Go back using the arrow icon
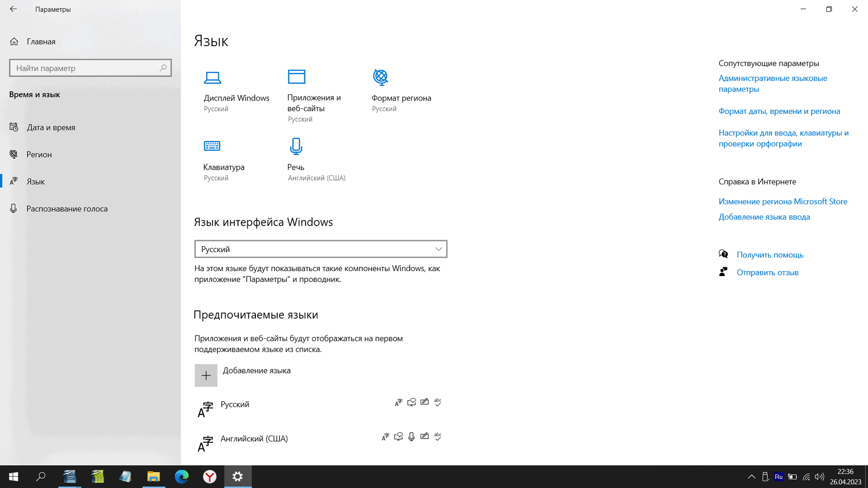868x488 pixels. (14, 9)
